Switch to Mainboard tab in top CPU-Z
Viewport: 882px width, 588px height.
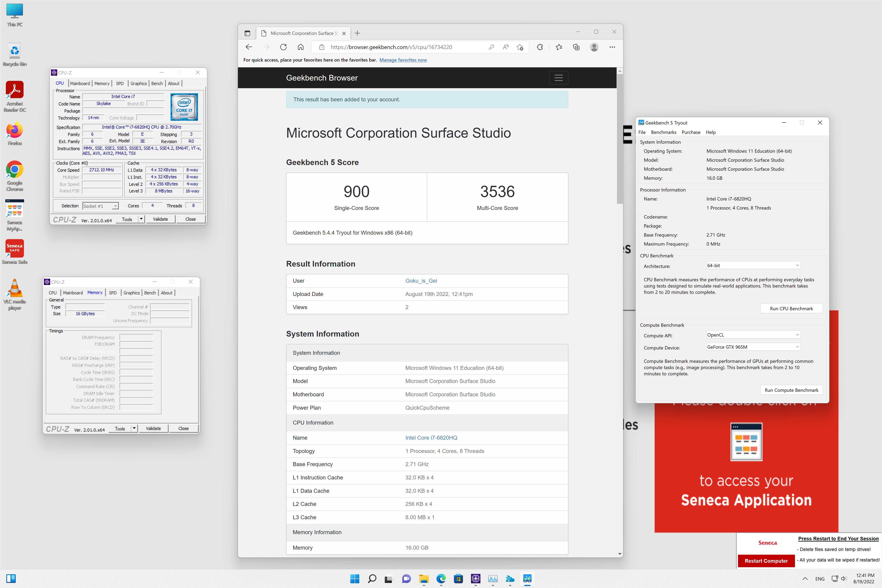(x=80, y=83)
